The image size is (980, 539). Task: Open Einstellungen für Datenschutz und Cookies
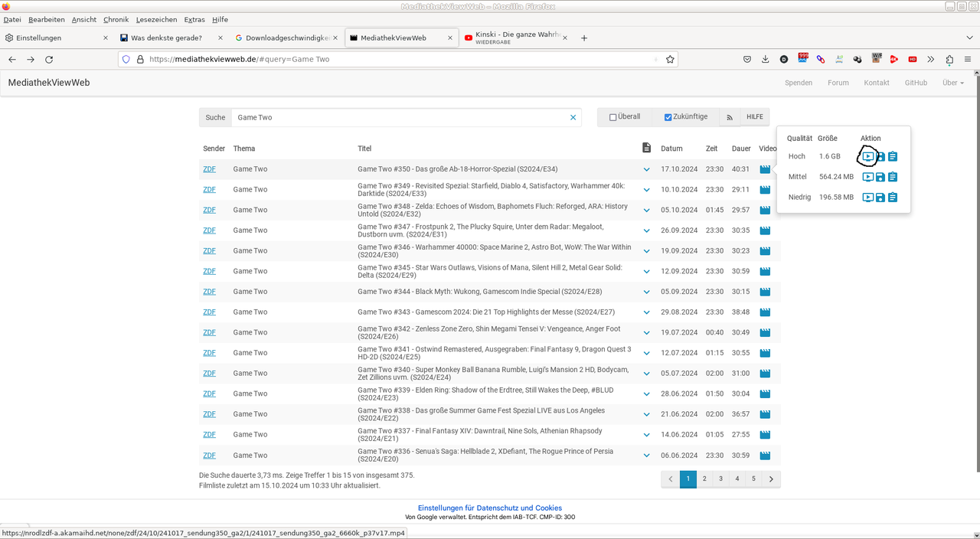point(490,508)
